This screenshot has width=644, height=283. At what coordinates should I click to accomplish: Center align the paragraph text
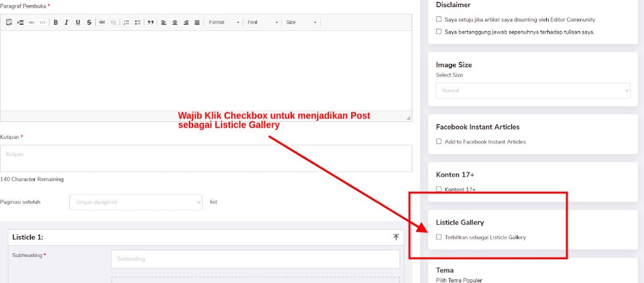point(174,23)
